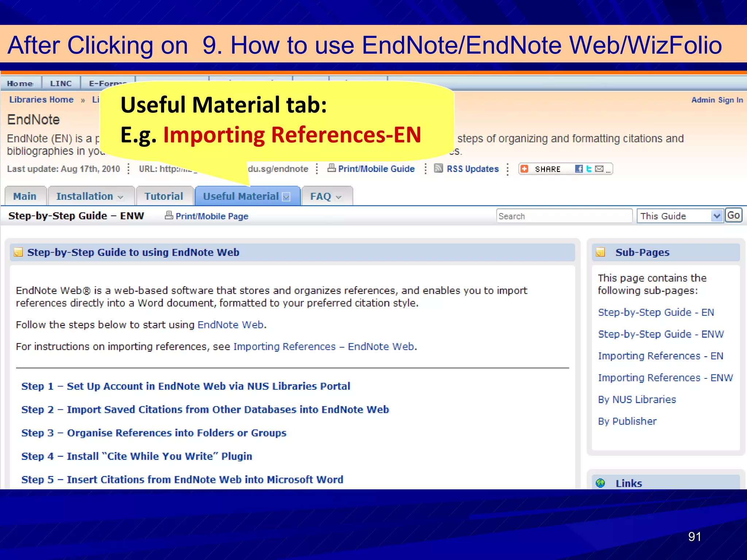Screen dimensions: 747x560
Task: Open the Print/Mobile Guide link
Action: (376, 169)
